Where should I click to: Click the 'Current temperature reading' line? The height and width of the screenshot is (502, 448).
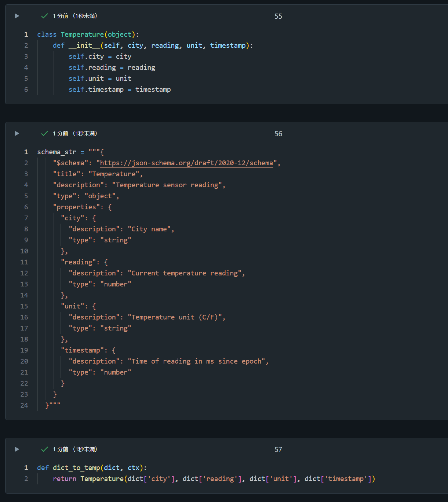[x=157, y=273]
